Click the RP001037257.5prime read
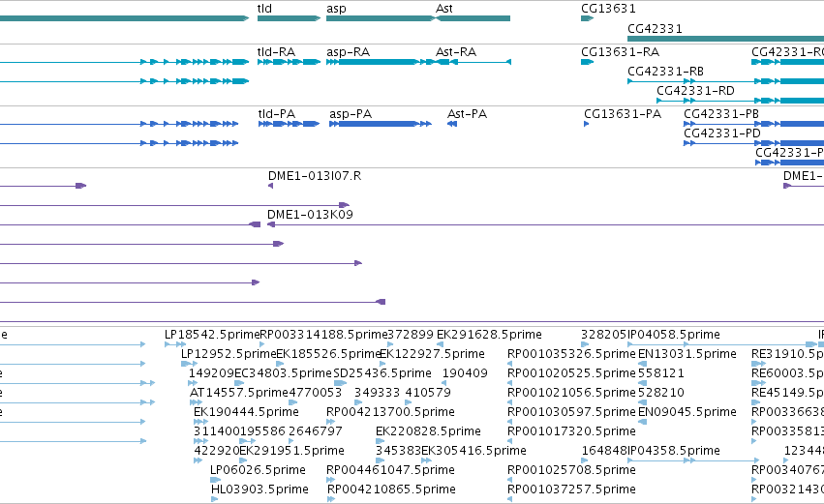Image resolution: width=824 pixels, height=504 pixels. (509, 499)
